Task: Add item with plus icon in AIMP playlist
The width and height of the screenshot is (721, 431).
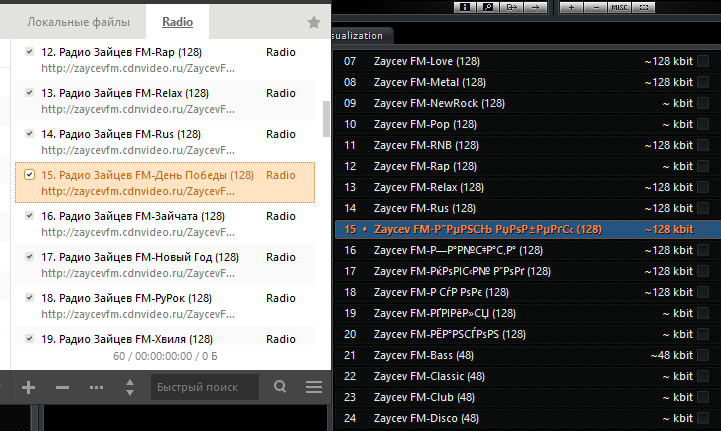Action: coord(29,387)
